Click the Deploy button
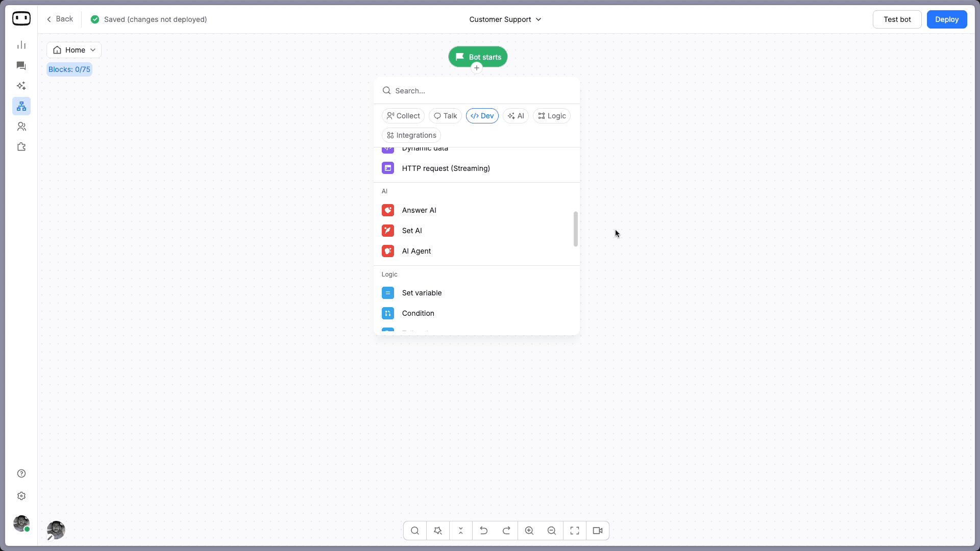Screen dimensions: 980x551 (946, 19)
